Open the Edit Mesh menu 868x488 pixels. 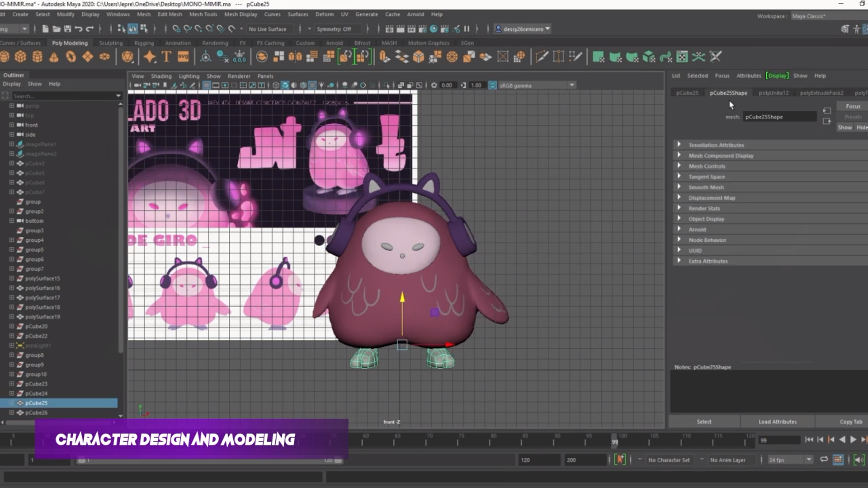[x=170, y=14]
